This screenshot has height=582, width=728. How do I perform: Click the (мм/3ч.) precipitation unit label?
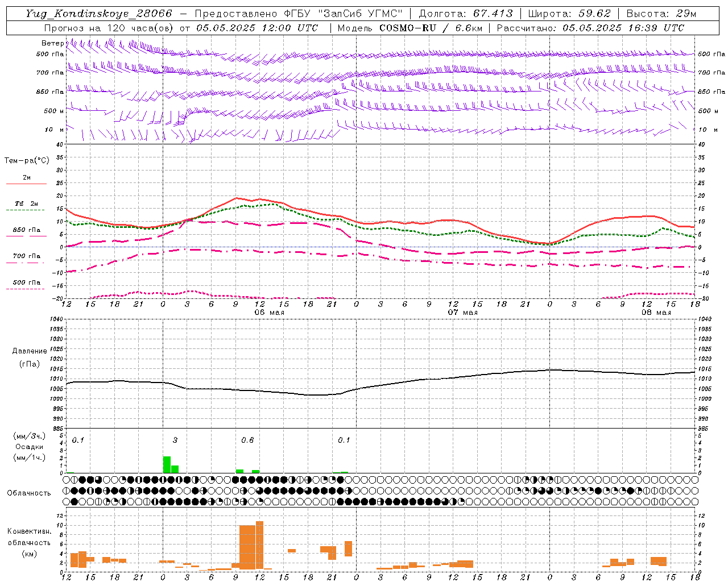tap(30, 436)
